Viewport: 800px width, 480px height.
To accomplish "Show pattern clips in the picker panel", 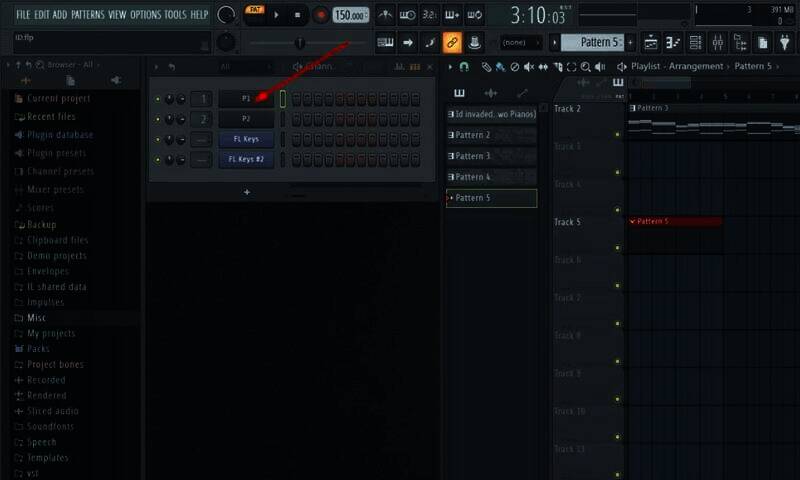I will click(x=459, y=93).
